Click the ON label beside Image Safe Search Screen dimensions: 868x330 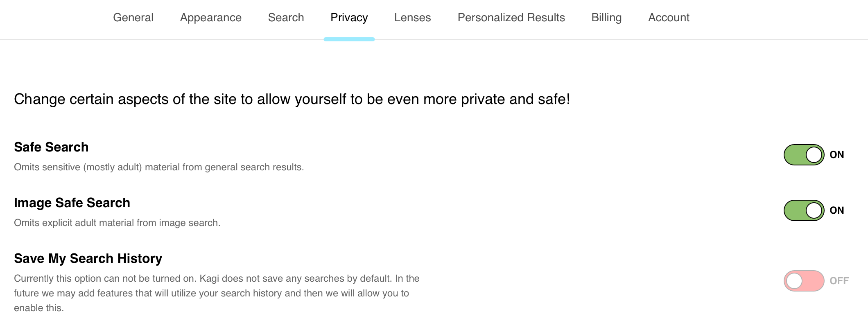pyautogui.click(x=836, y=210)
